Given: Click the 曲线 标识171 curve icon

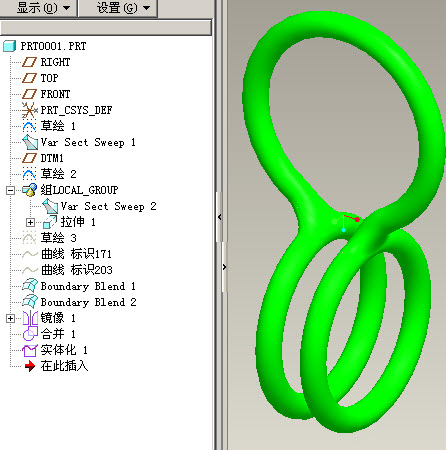Looking at the screenshot, I should 30,254.
